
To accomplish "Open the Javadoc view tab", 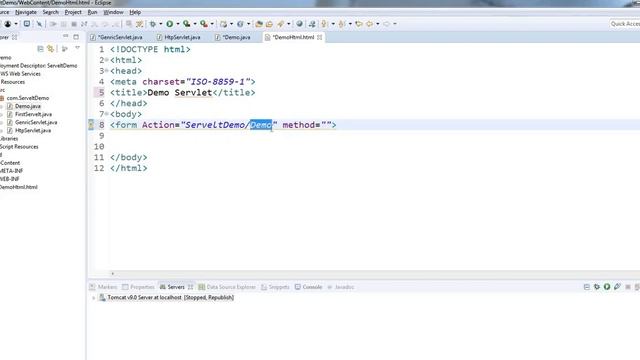I will 341,287.
